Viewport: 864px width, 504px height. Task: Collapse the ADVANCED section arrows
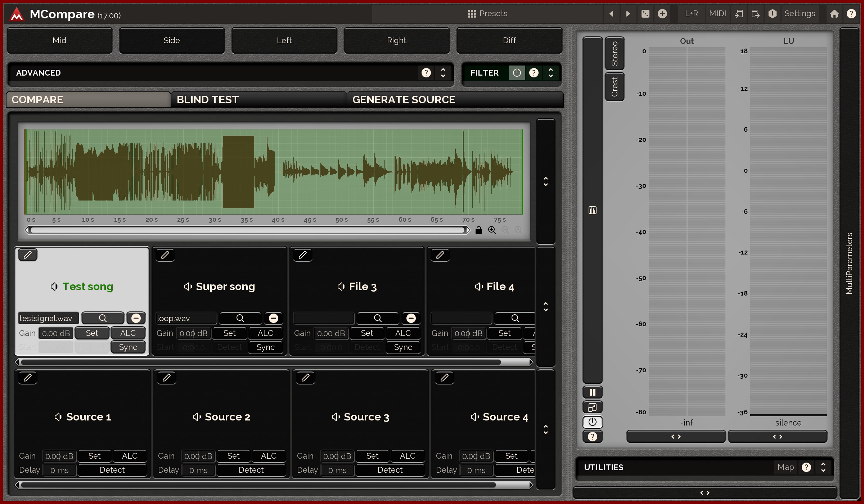(x=443, y=73)
